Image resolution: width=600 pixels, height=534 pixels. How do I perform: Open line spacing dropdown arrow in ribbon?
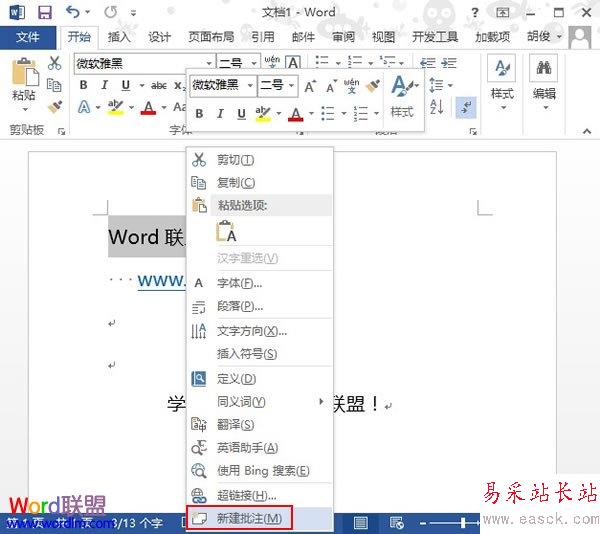point(450,85)
